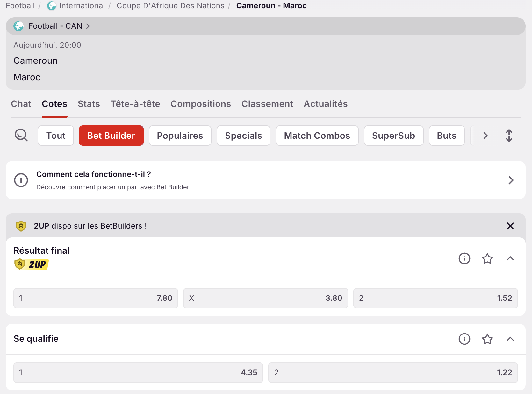Click the globe icon beside Football CAN
Screen dimensions: 532x394
point(18,26)
